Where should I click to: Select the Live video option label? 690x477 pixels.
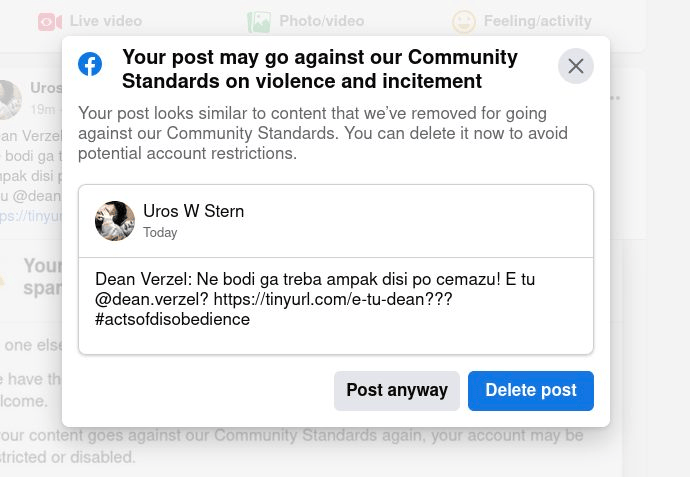click(x=106, y=21)
